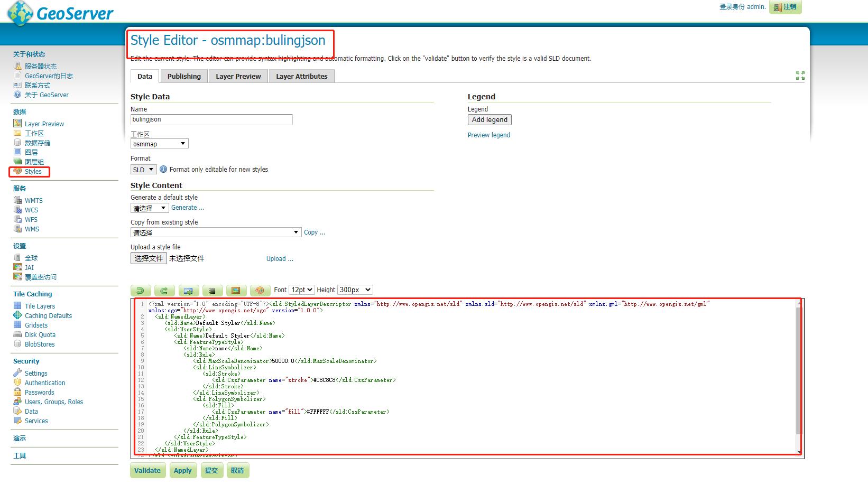Click the Validate button
This screenshot has height=485, width=868.
click(x=147, y=471)
